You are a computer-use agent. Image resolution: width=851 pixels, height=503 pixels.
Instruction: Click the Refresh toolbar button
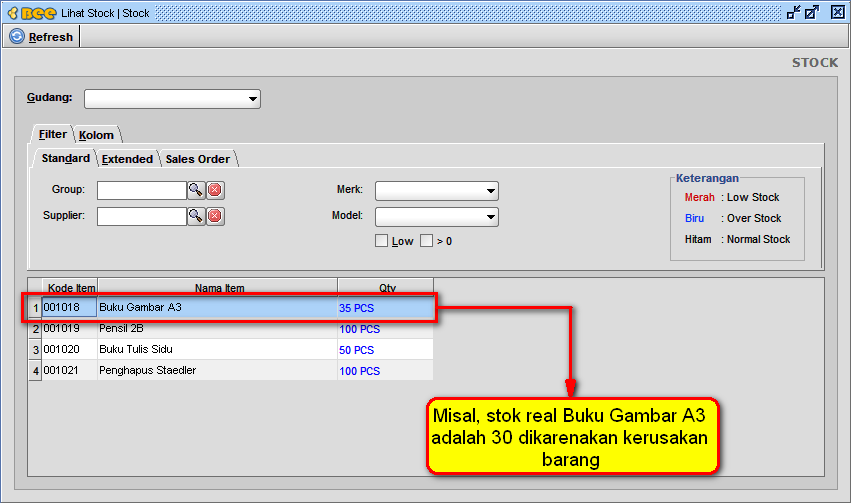(42, 37)
